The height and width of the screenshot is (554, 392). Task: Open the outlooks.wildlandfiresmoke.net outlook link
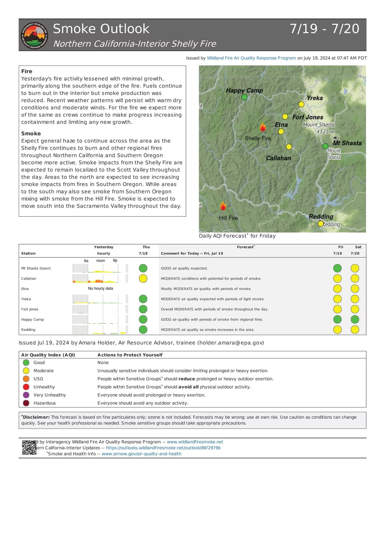coord(163,448)
